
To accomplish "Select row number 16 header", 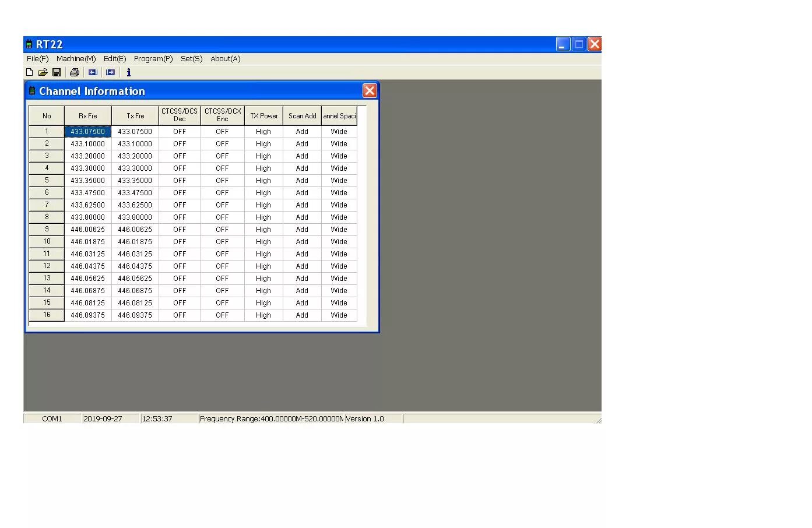I will (47, 315).
